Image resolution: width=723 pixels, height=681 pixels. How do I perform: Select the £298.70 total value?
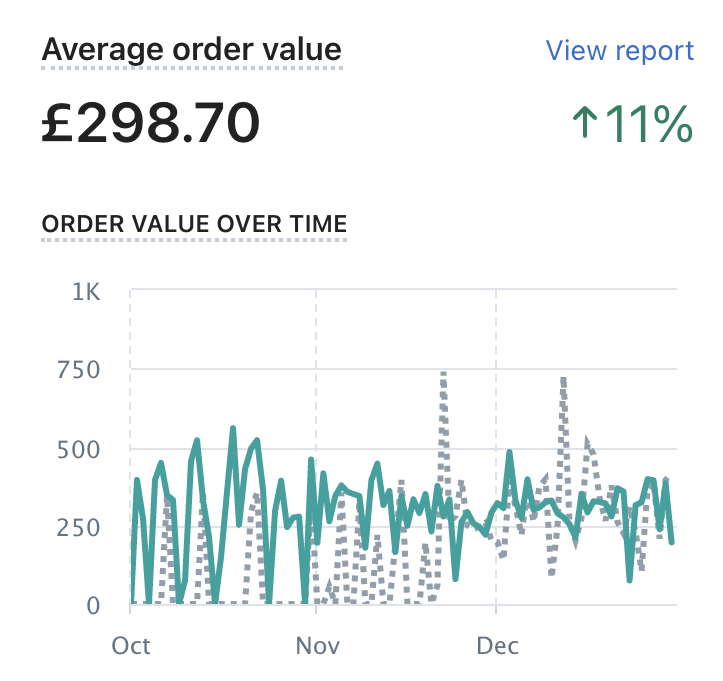(151, 124)
